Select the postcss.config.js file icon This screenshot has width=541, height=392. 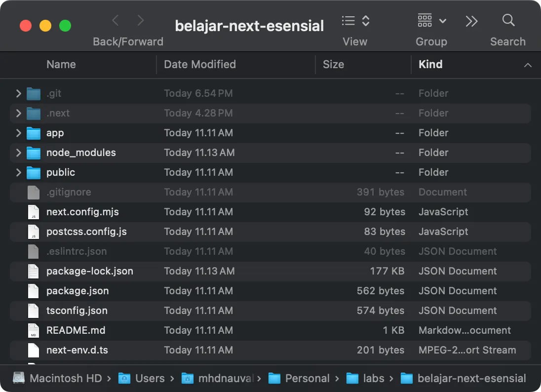click(x=33, y=232)
